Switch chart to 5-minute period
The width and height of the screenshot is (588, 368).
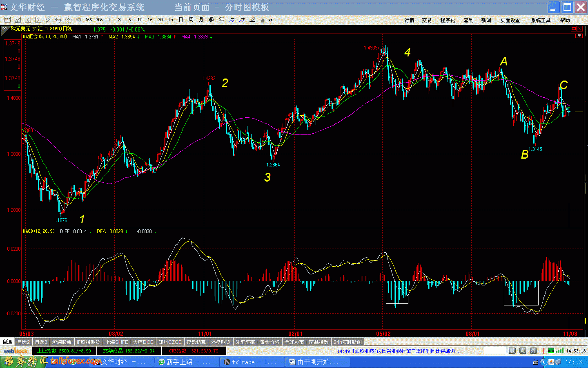click(x=129, y=20)
